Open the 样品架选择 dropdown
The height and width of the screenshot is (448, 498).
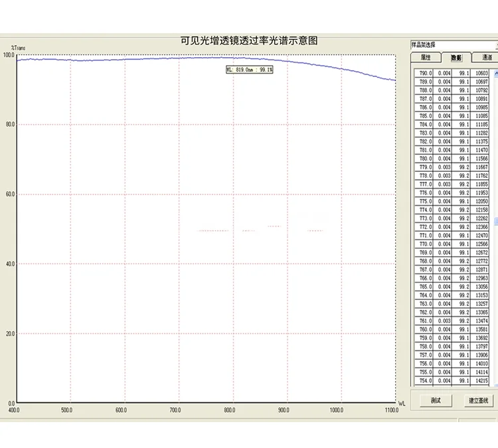(x=454, y=45)
